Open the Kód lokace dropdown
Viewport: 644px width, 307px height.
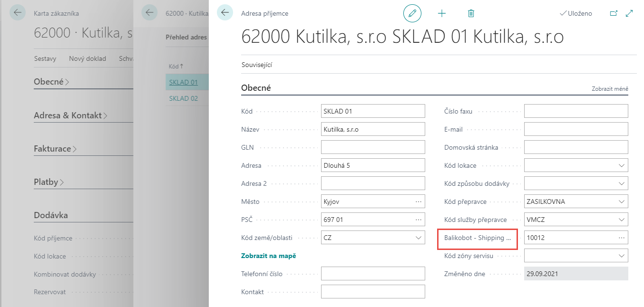tap(622, 165)
